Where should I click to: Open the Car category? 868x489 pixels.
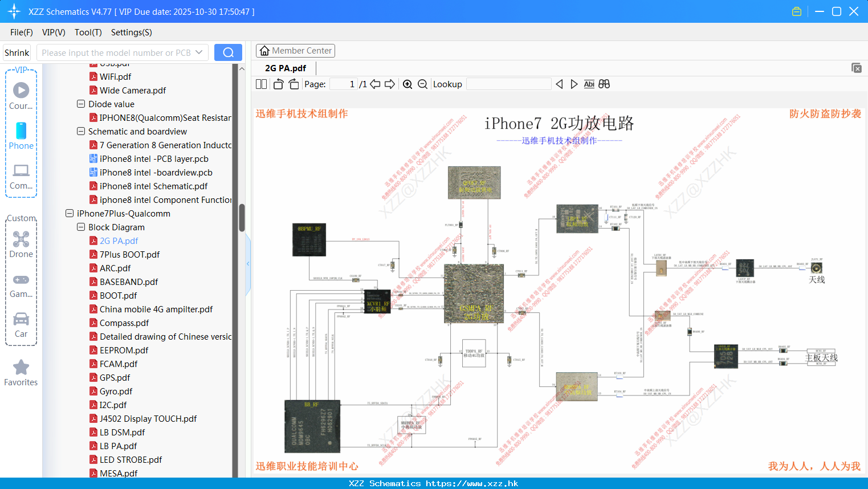21,325
